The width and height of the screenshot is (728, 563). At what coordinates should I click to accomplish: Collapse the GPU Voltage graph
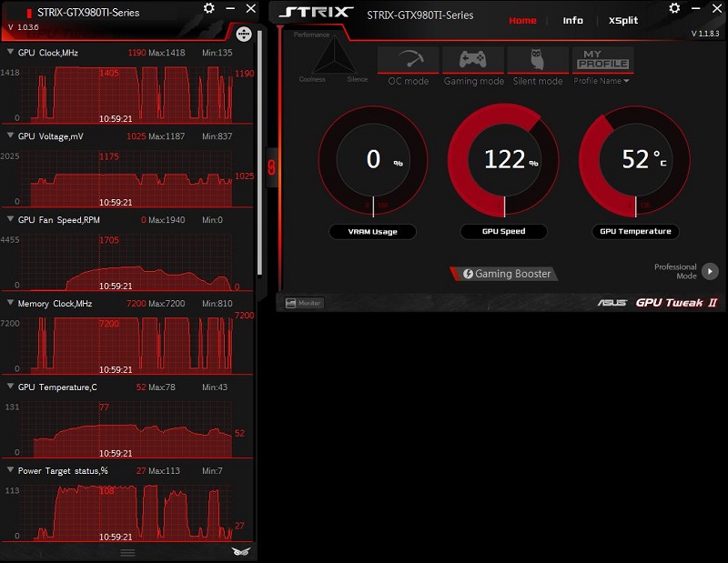tap(10, 136)
